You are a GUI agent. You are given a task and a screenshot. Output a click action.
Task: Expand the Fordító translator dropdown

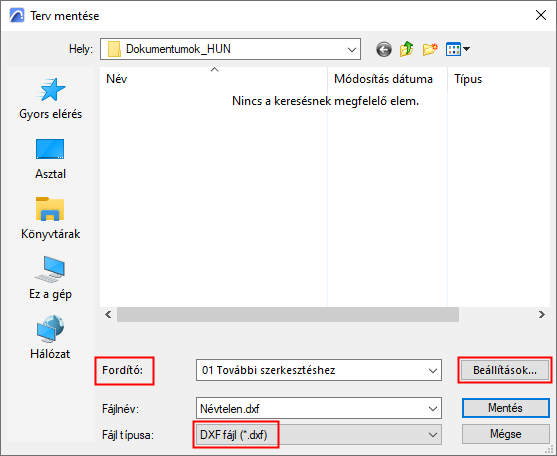click(433, 370)
